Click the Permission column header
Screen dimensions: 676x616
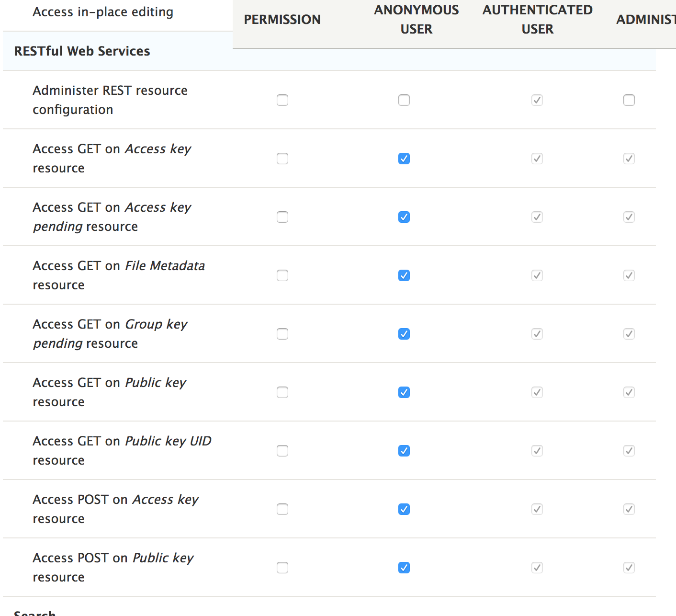282,20
